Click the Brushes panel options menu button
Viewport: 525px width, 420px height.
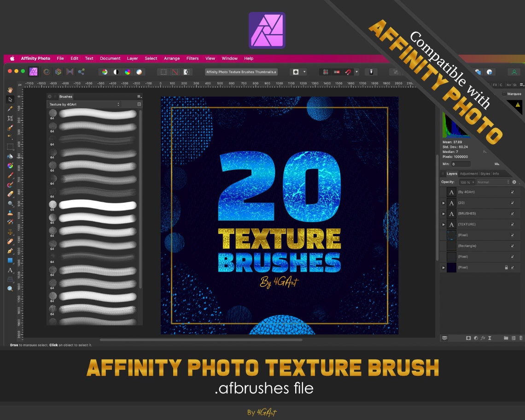[140, 96]
